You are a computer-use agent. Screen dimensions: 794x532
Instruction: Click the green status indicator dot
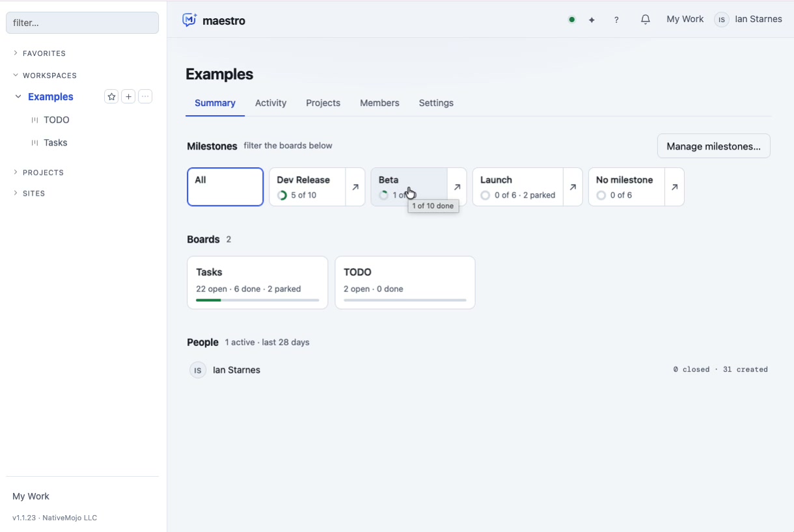pos(571,20)
